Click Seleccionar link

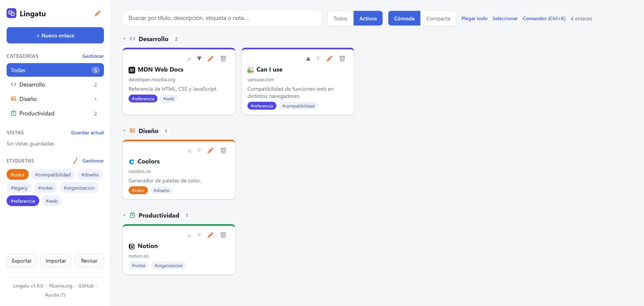point(505,19)
